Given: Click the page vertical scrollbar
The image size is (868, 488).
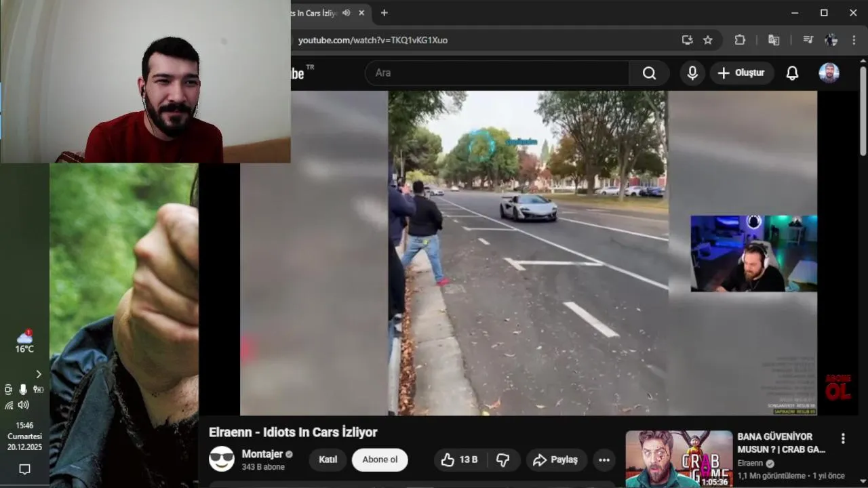Looking at the screenshot, I should click(x=863, y=112).
